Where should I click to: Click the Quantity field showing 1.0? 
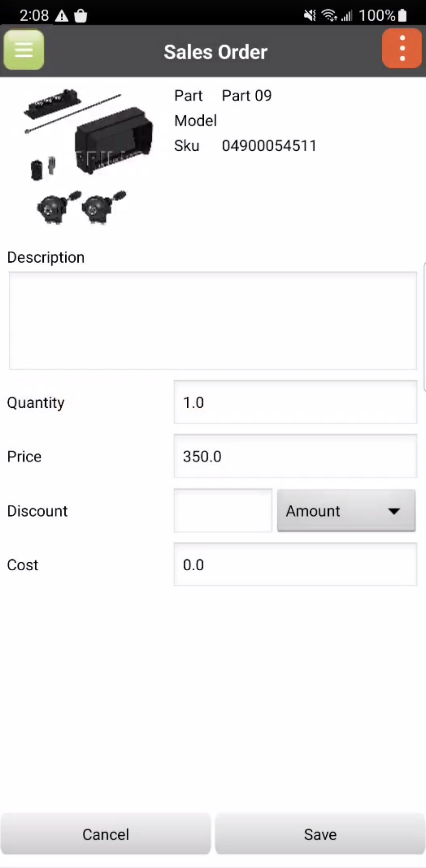[x=295, y=402]
